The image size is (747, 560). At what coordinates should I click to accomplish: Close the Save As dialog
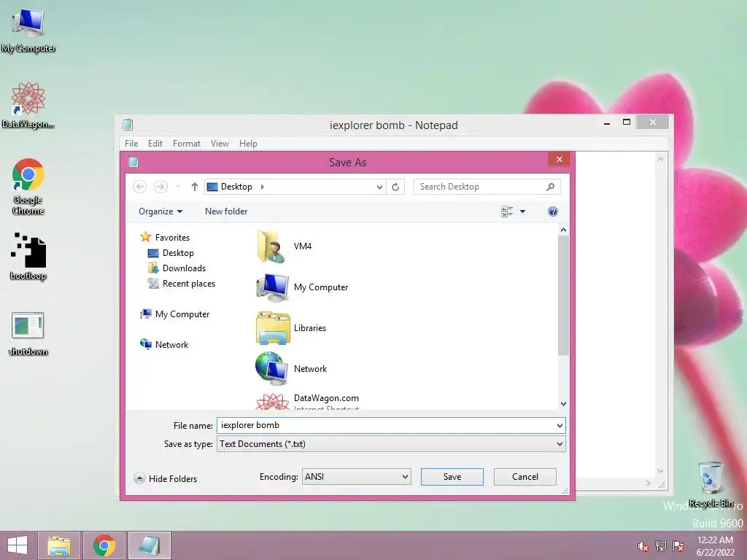pos(560,159)
